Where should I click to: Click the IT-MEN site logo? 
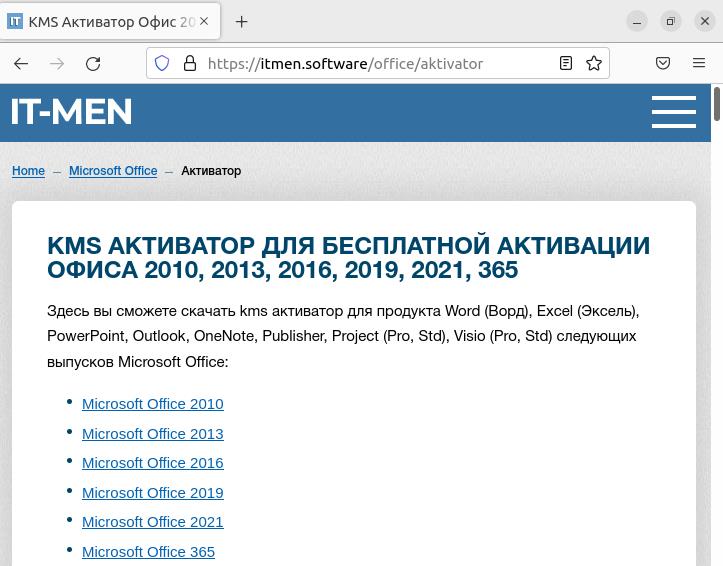pyautogui.click(x=72, y=112)
